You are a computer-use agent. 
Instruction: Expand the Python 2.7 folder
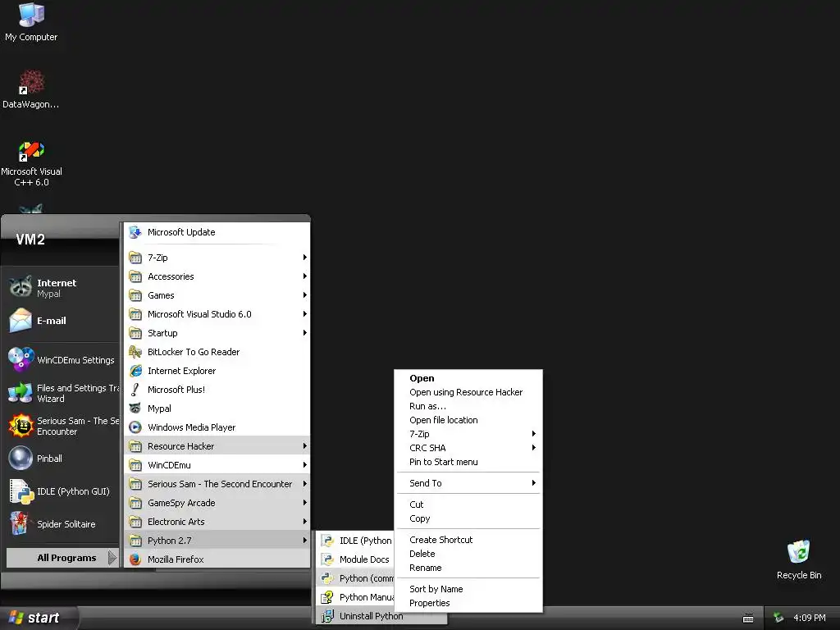coord(217,541)
